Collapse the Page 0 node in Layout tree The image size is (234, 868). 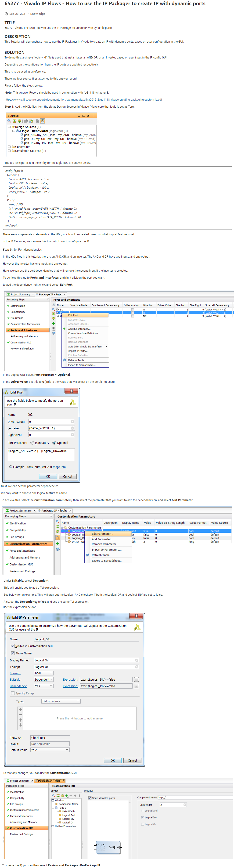[53, 808]
